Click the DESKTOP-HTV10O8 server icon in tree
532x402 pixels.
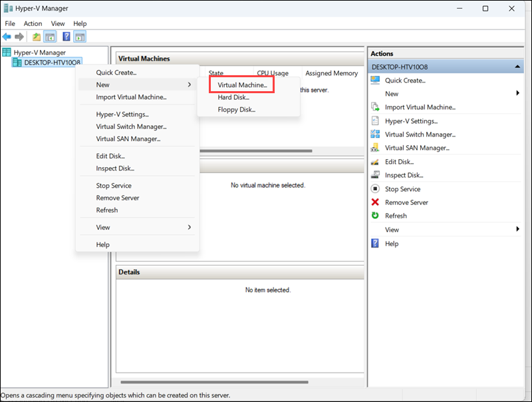(17, 63)
